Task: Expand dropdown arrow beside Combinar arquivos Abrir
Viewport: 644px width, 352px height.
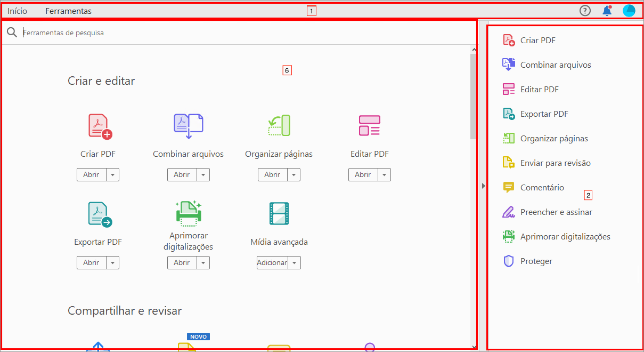Action: [203, 174]
